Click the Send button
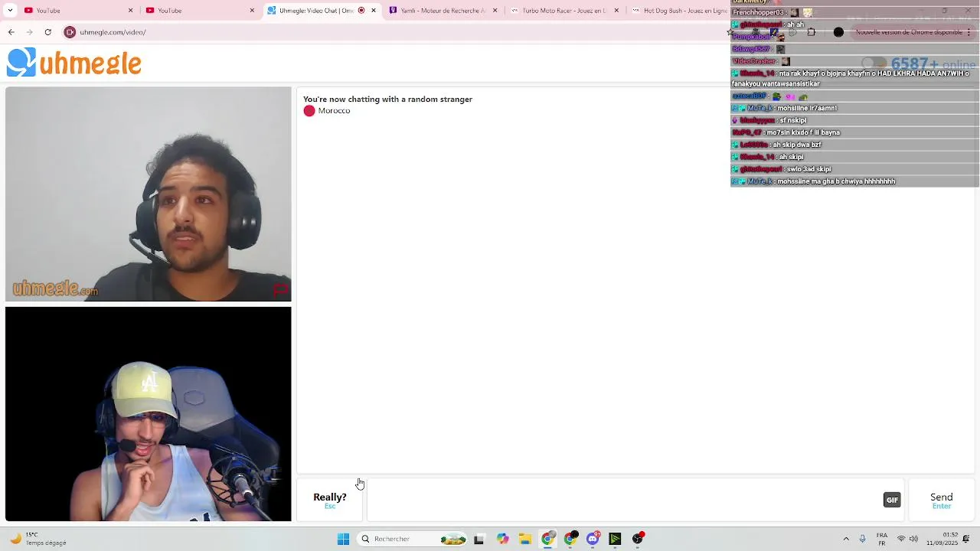The width and height of the screenshot is (980, 551). click(x=941, y=500)
